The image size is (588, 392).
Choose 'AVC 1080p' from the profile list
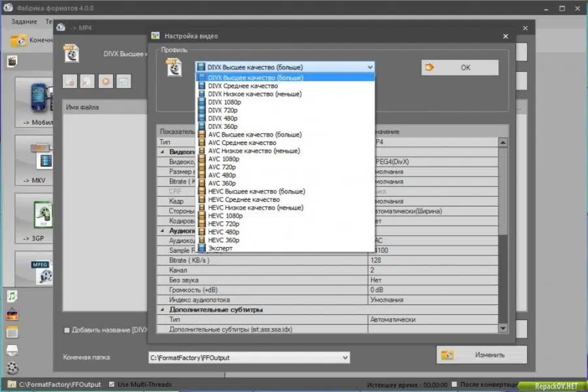[223, 159]
